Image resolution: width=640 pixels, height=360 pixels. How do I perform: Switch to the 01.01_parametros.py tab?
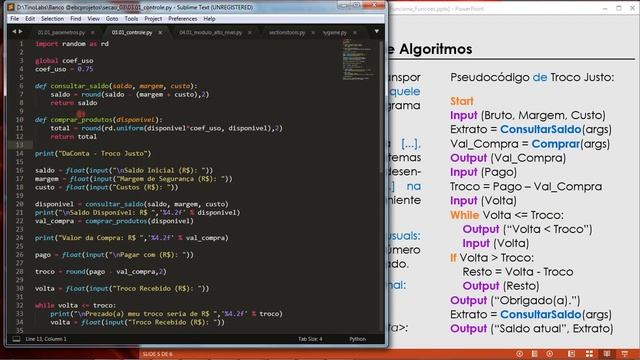[61, 32]
